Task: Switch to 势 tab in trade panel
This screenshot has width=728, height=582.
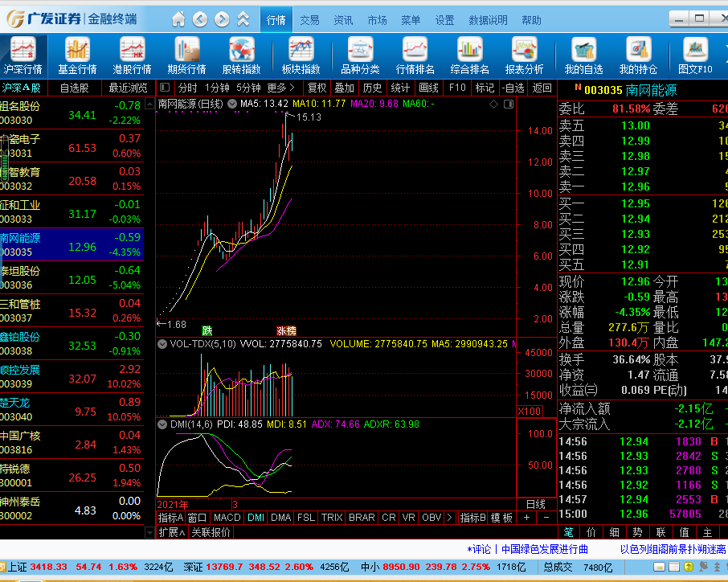Action: coord(638,532)
